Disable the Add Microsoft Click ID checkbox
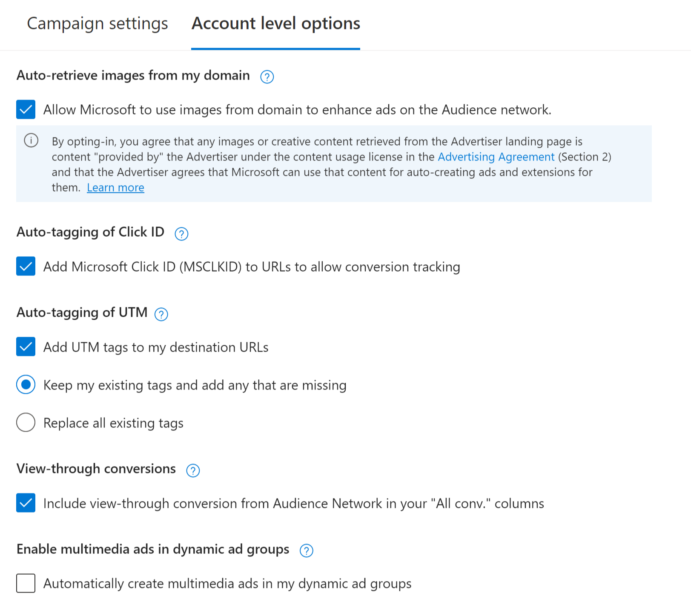 point(26,266)
